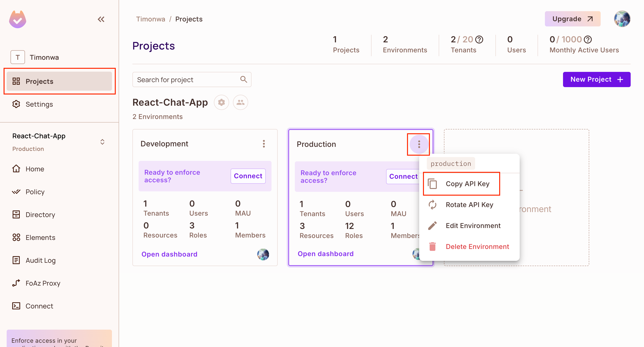Screen dimensions: 644x347
Task: Open dashboard link in Development card
Action: (169, 254)
